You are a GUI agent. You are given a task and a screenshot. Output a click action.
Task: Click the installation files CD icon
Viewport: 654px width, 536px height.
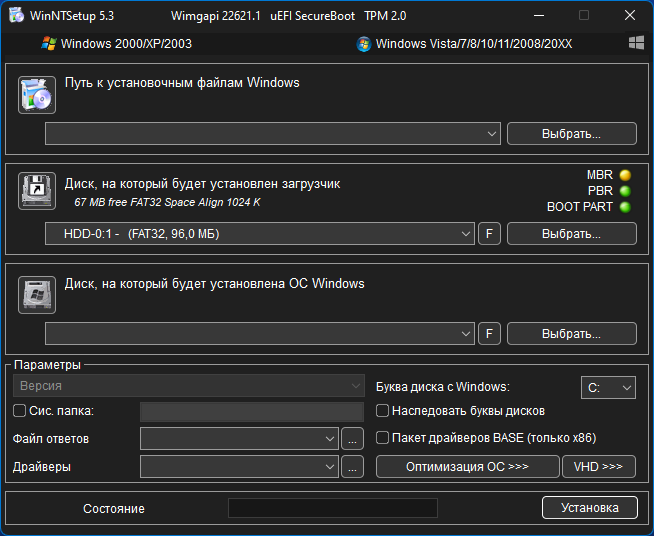tap(37, 95)
